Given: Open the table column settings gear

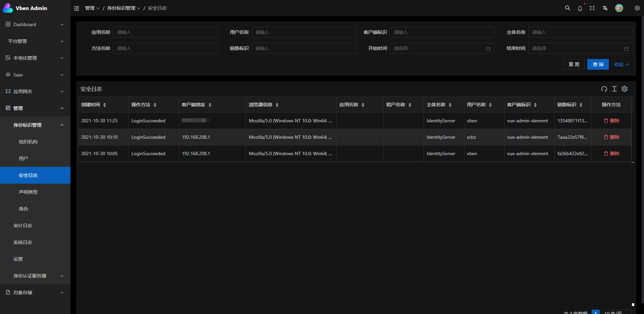Looking at the screenshot, I should [x=624, y=89].
